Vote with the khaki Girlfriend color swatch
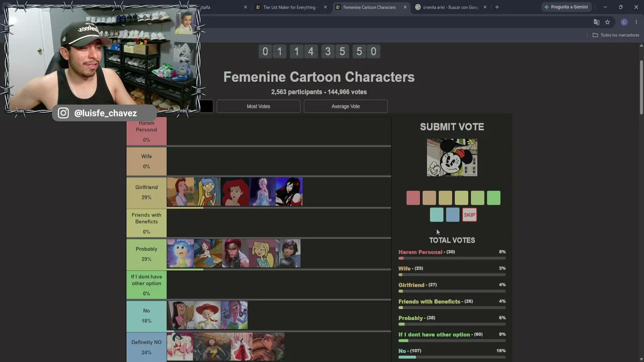The image size is (644, 362). pos(445,198)
